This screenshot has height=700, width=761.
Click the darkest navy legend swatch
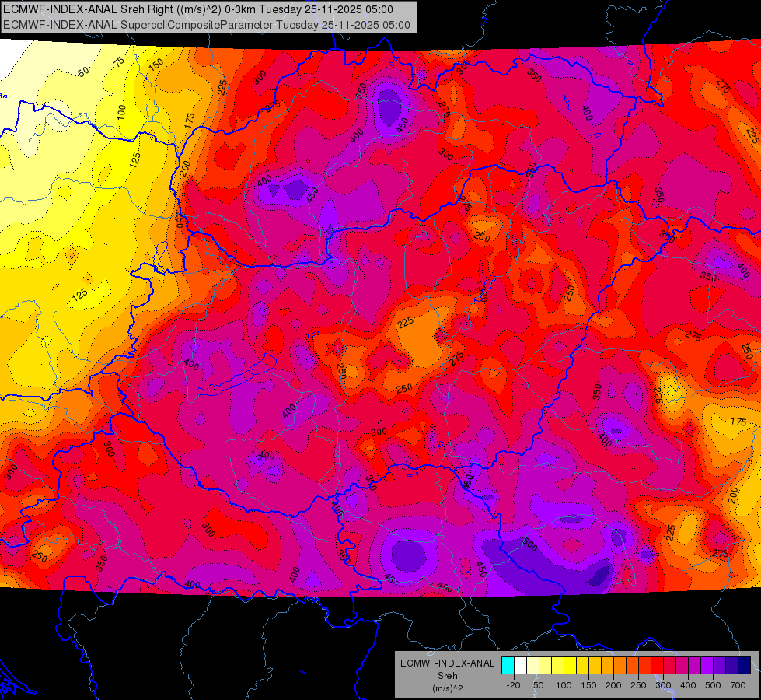tap(744, 666)
